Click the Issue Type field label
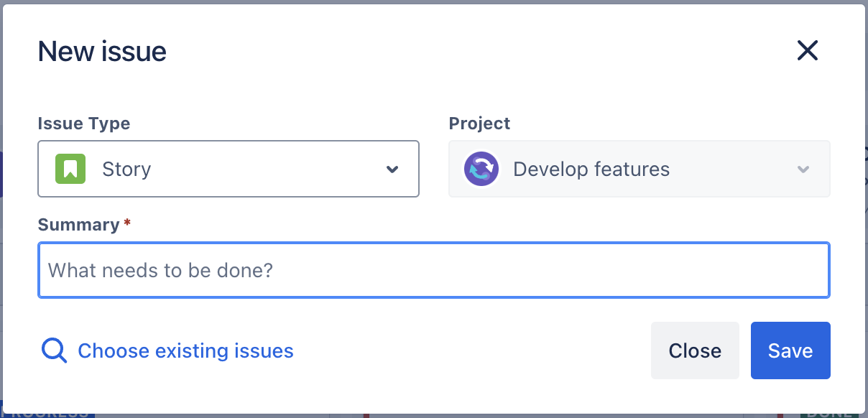This screenshot has height=418, width=868. pos(83,124)
